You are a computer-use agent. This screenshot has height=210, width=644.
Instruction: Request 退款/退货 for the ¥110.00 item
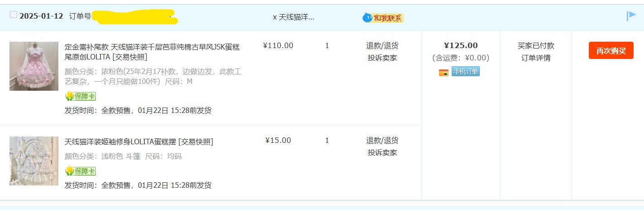(x=382, y=46)
